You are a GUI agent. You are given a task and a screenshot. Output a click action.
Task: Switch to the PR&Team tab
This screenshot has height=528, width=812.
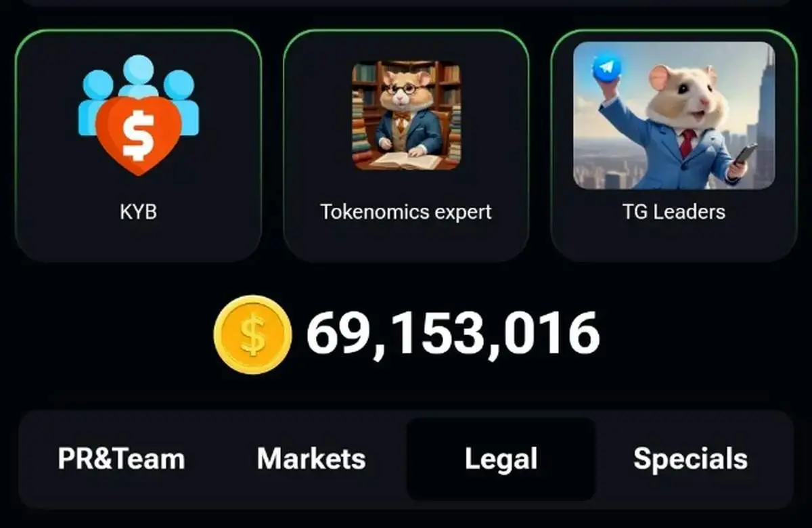click(121, 459)
